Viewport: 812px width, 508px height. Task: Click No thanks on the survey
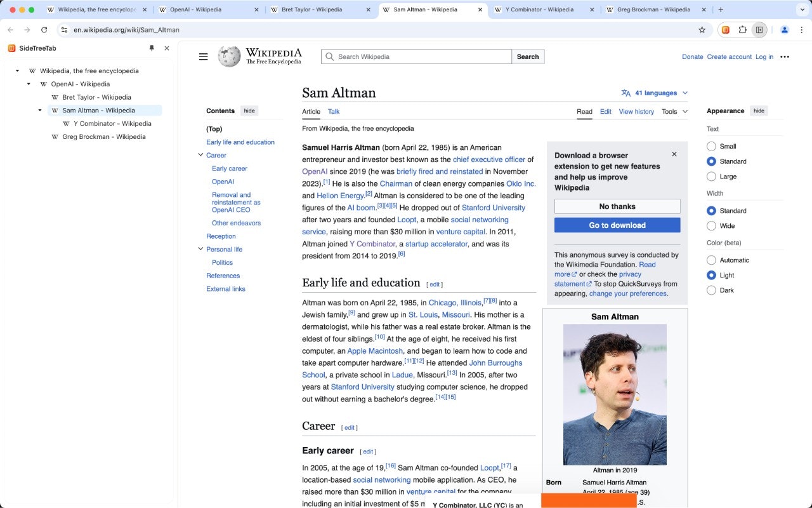click(617, 206)
